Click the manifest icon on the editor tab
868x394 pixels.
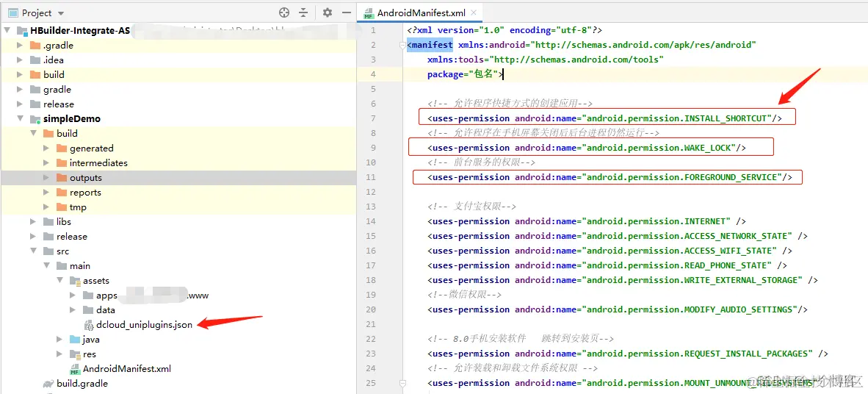tap(369, 13)
